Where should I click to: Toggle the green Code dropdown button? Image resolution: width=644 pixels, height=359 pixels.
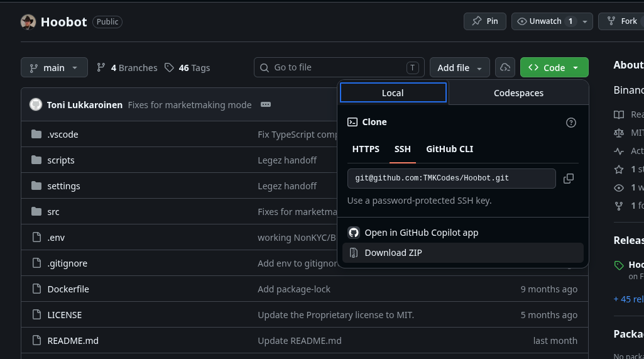coord(554,67)
